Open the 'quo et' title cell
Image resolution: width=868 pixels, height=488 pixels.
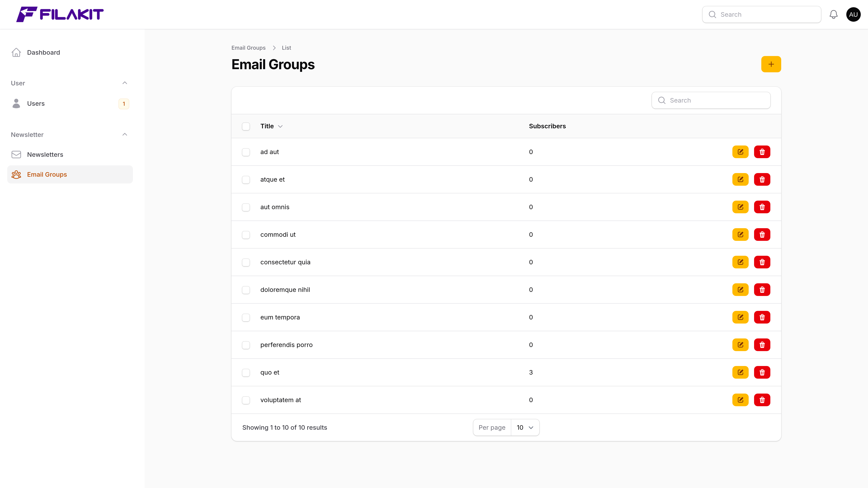point(270,372)
